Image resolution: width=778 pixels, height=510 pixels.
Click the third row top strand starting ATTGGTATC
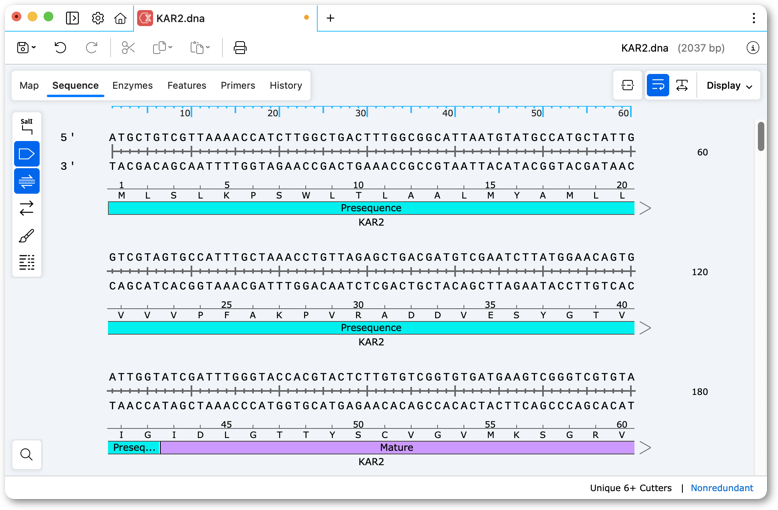point(372,377)
